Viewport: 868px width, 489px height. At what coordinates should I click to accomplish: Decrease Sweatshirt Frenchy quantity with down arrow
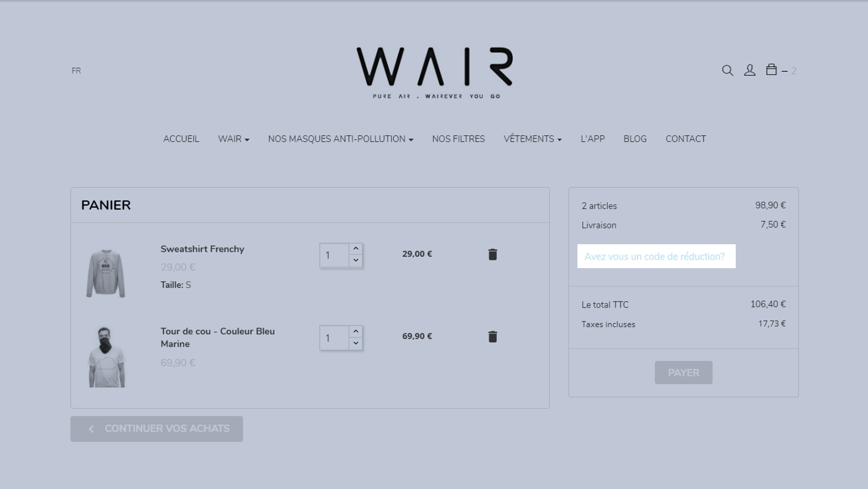(356, 261)
